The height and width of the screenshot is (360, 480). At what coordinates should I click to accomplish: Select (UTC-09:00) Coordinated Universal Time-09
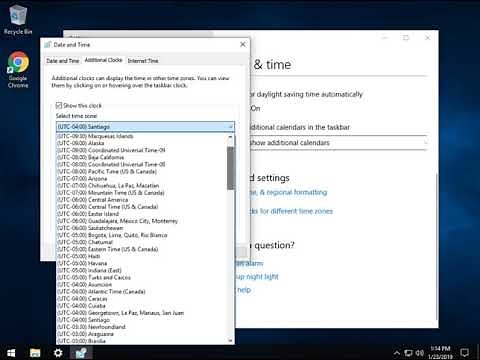142,150
